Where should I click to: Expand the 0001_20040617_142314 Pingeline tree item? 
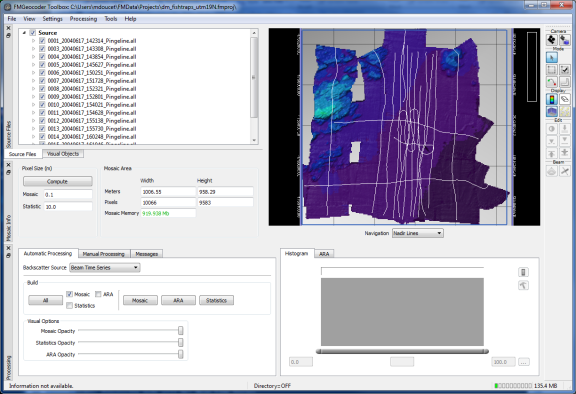[33, 41]
